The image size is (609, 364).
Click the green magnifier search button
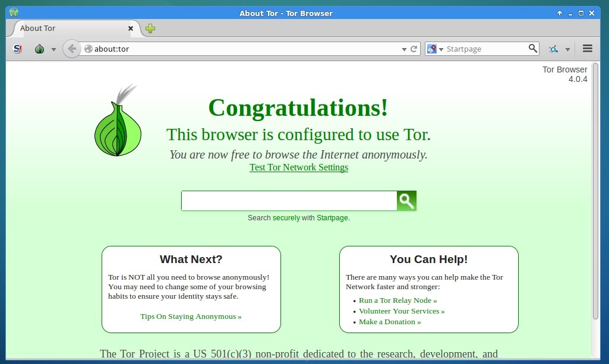pyautogui.click(x=406, y=201)
